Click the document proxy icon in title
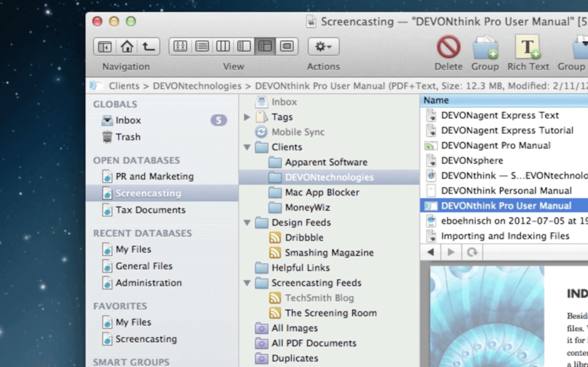The image size is (588, 367). click(x=311, y=22)
